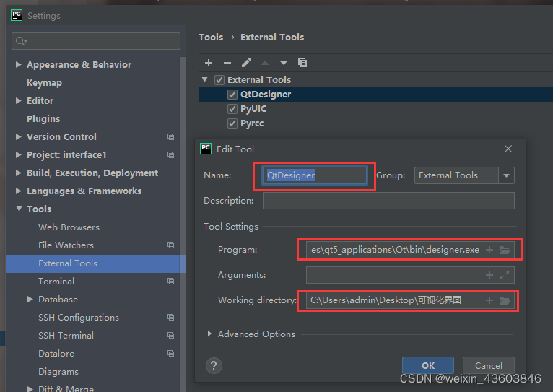Click project-level icon beside Version Control
The height and width of the screenshot is (392, 553).
point(170,136)
